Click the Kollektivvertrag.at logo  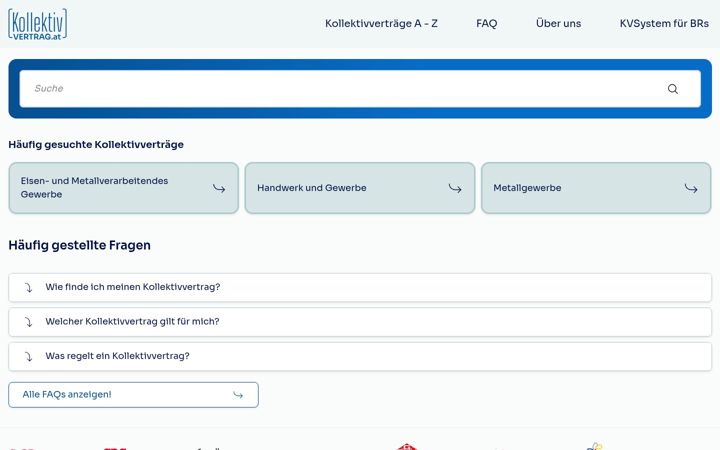click(38, 24)
